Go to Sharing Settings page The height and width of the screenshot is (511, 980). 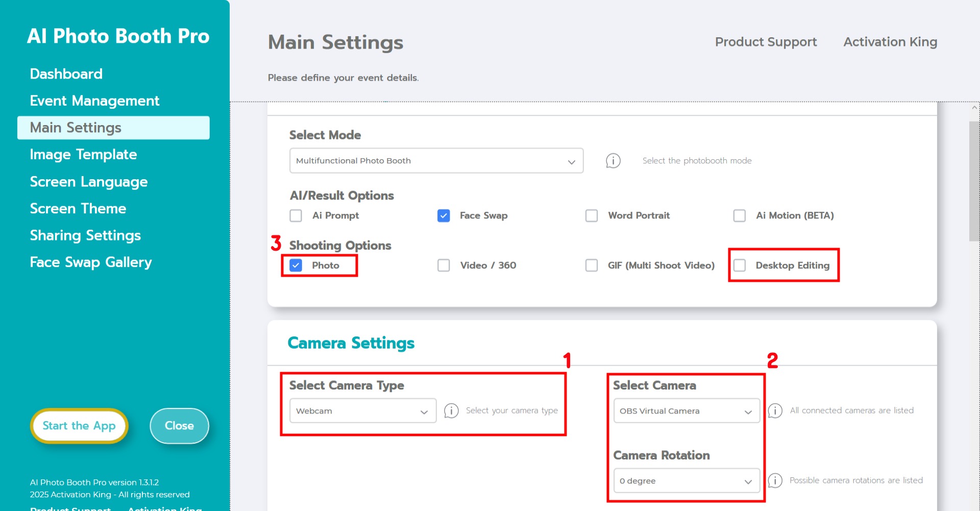[x=85, y=235]
